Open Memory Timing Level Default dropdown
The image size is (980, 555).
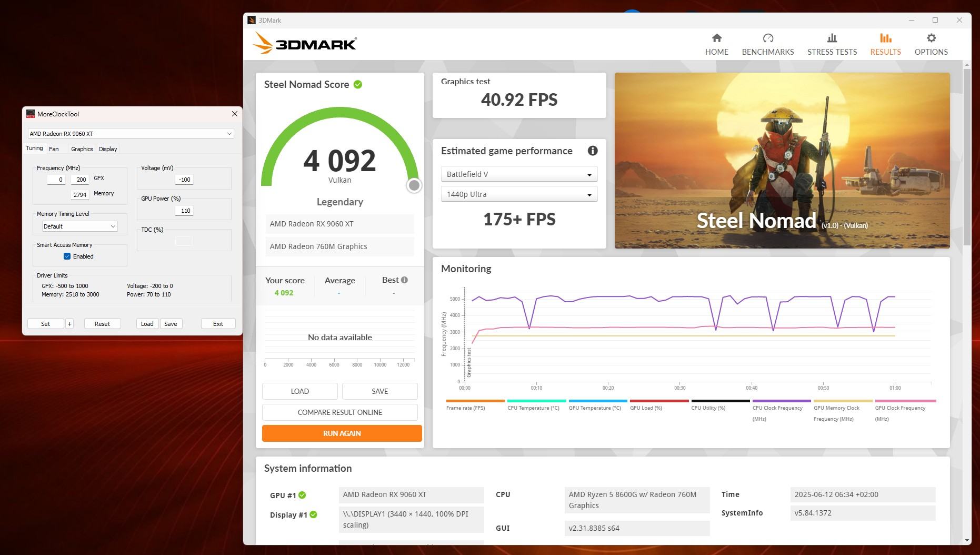coord(80,226)
